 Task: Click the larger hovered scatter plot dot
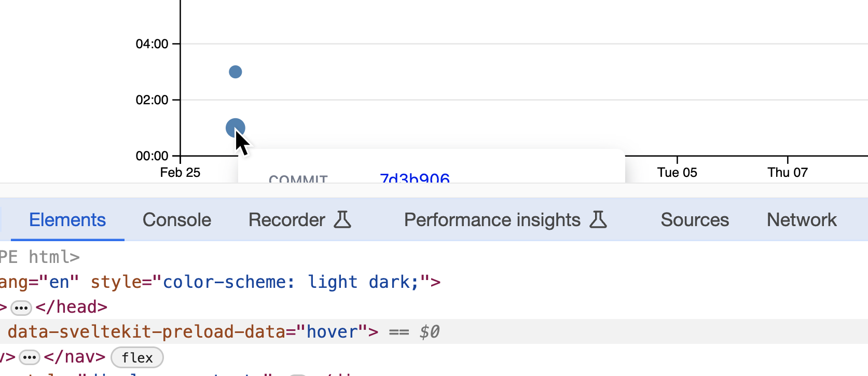click(235, 127)
